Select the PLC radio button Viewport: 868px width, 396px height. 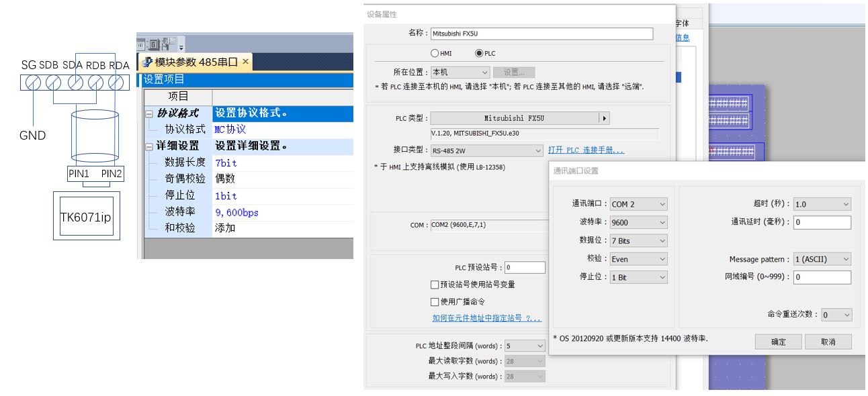[479, 54]
